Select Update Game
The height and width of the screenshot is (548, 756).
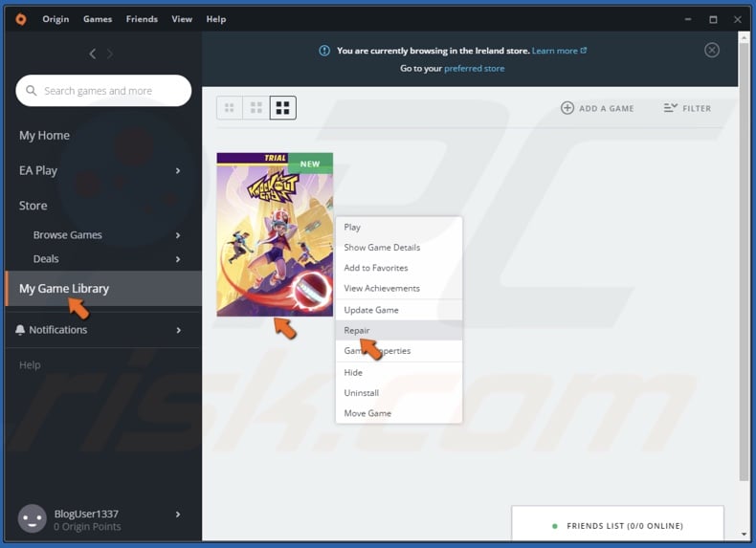[x=399, y=310]
